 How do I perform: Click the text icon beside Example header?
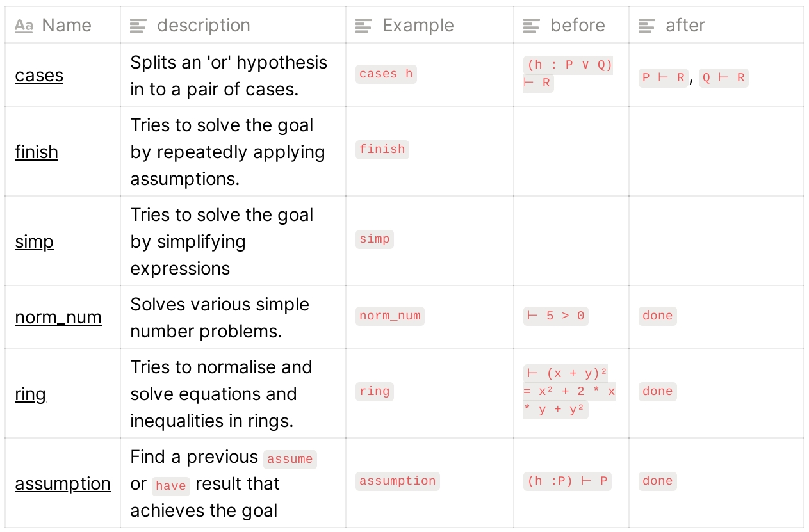pos(364,26)
